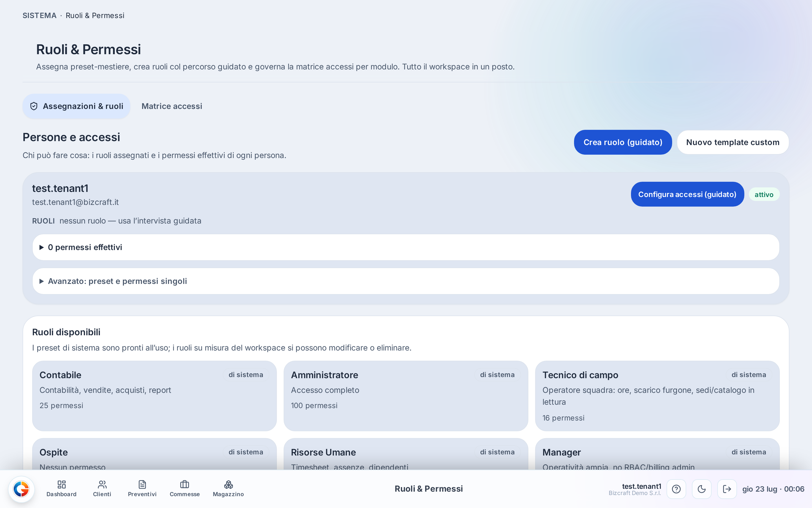Expand 0 permessi effettivi section
The height and width of the screenshot is (508, 812).
click(406, 247)
